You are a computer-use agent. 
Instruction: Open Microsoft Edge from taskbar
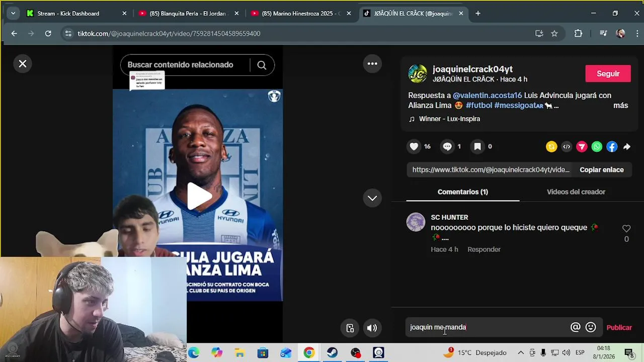click(x=194, y=353)
